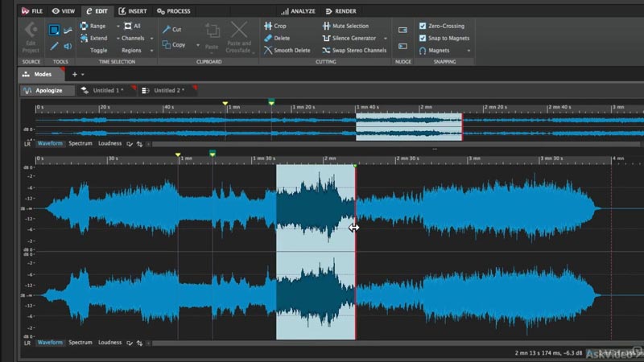This screenshot has width=644, height=362.
Task: Open the ANALYZE tab
Action: pos(298,11)
